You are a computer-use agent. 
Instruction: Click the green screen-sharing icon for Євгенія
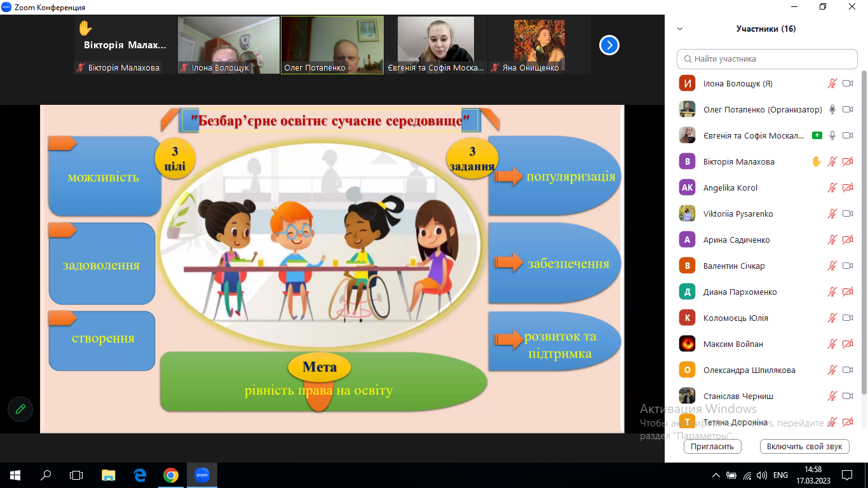(x=817, y=135)
